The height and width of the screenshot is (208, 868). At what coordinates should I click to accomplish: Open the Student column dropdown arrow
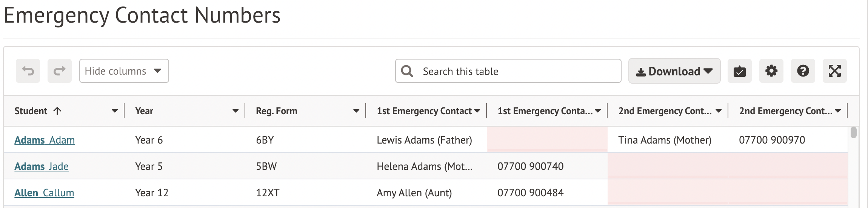point(115,111)
